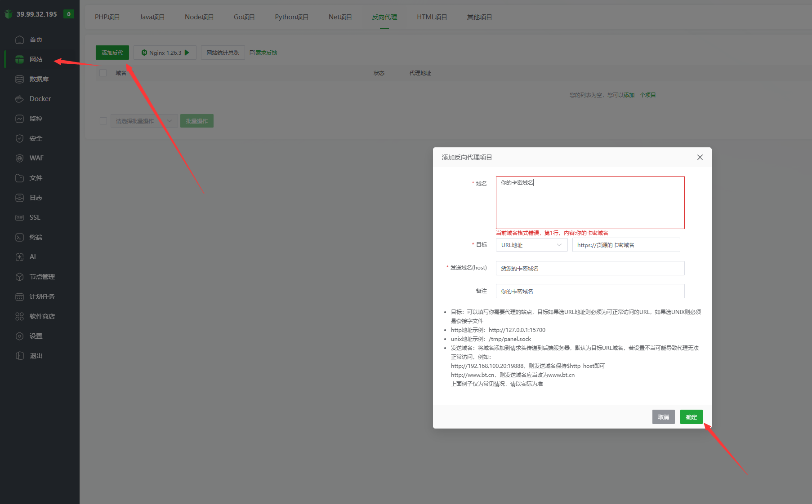Screen dimensions: 812x504
Task: Open the Settings (设置) icon
Action: (19, 336)
